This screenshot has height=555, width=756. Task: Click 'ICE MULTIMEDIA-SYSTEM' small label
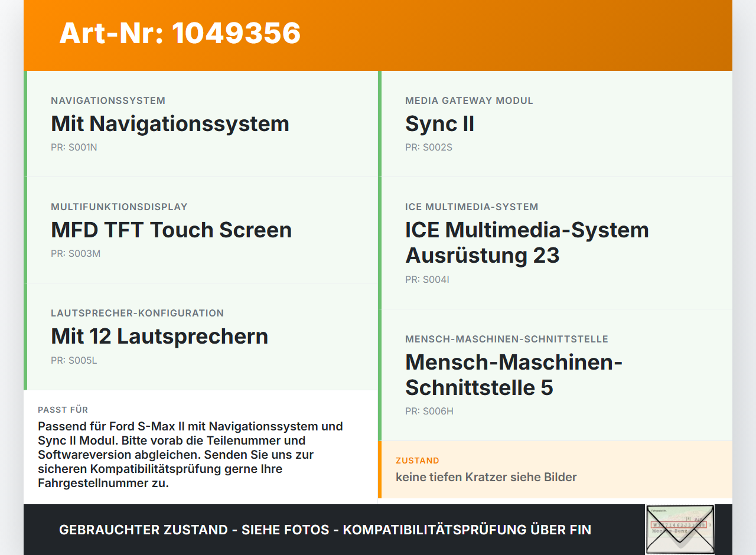(x=472, y=207)
